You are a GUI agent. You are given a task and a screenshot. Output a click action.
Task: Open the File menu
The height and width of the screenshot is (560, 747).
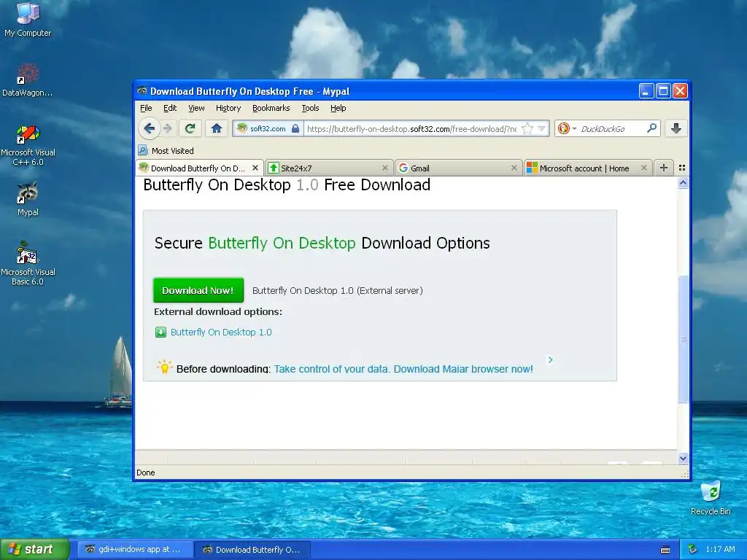[x=146, y=108]
